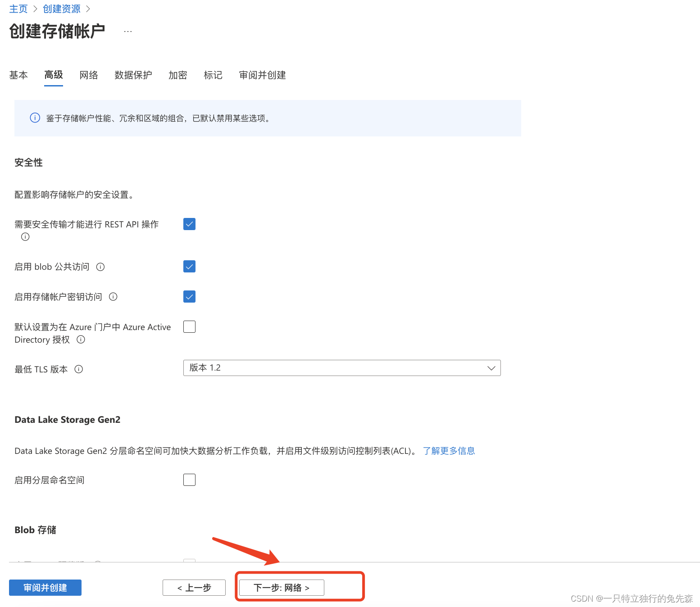Go to the 加密 tab

[x=178, y=75]
